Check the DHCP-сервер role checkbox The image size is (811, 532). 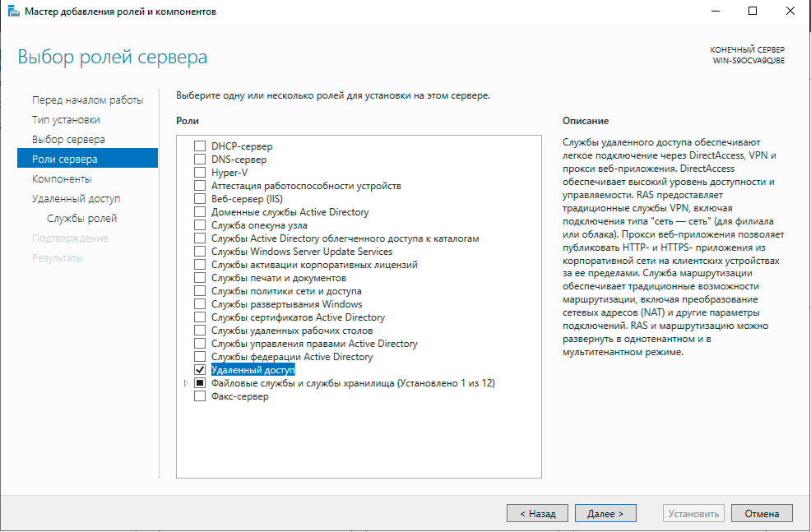pos(200,146)
